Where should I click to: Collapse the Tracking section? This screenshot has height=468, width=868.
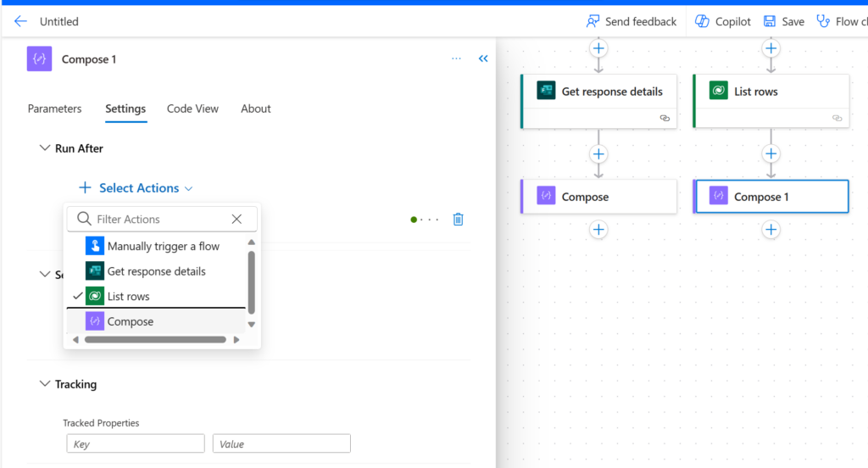45,384
